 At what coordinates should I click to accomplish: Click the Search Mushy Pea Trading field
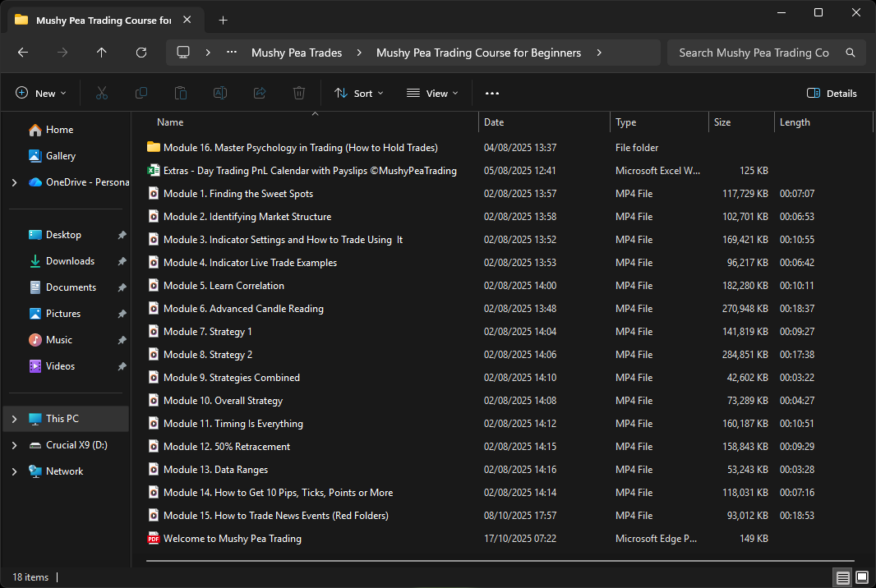[754, 53]
